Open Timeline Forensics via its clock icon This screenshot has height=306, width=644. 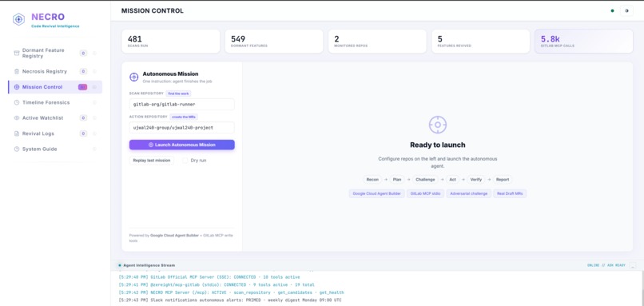17,103
